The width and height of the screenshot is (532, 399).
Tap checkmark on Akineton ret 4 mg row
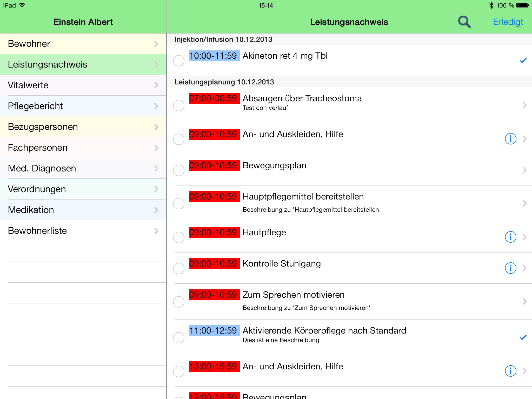[x=523, y=61]
